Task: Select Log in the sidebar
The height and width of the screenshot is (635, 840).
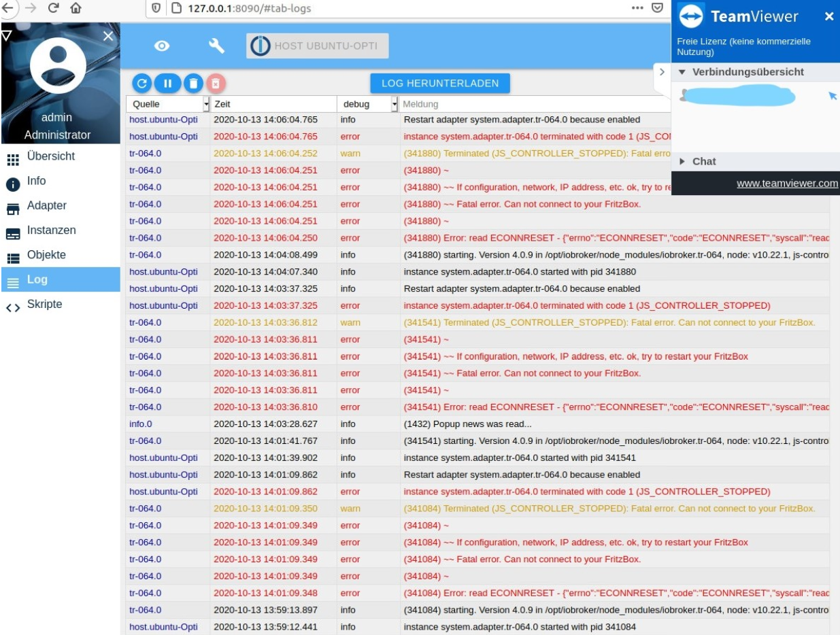Action: 60,279
